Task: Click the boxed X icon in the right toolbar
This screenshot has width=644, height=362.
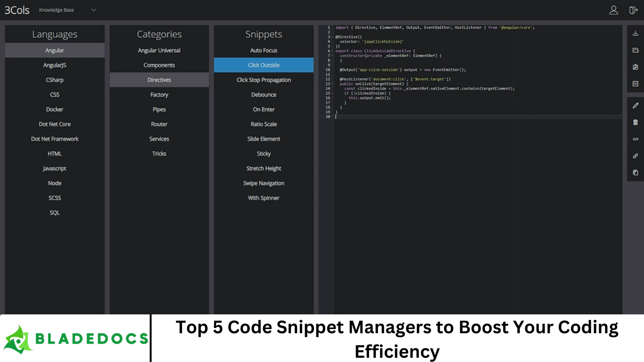Action: click(x=635, y=84)
